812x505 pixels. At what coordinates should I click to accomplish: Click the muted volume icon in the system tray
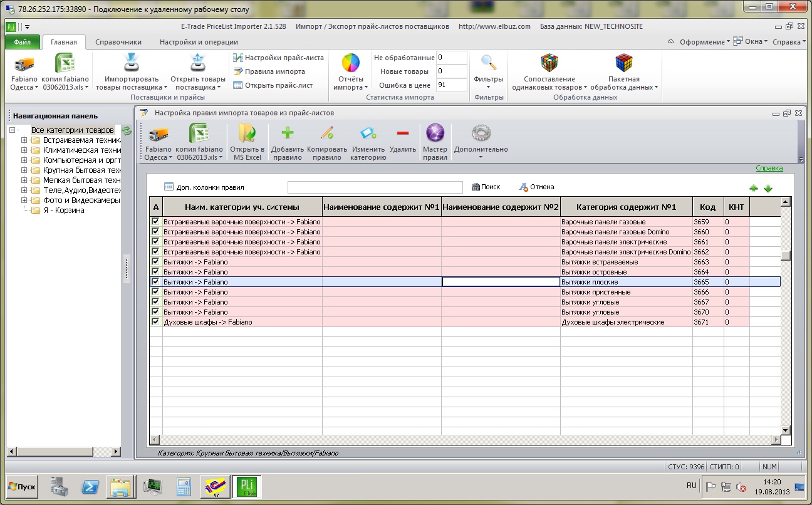[x=741, y=486]
